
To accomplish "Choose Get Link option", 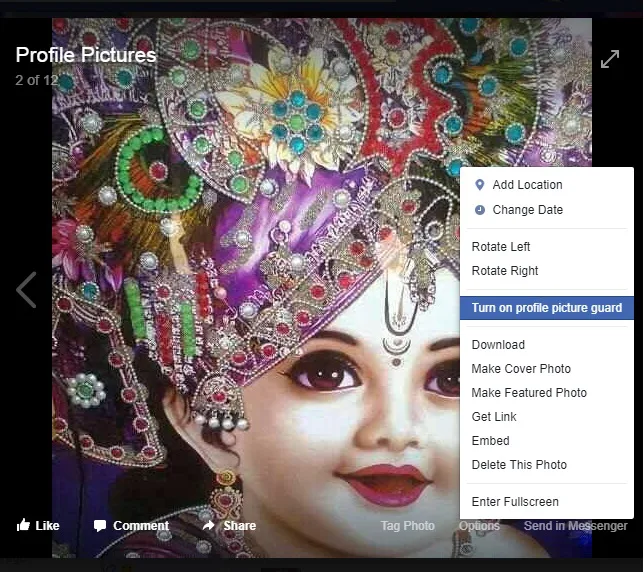I will (x=547, y=417).
